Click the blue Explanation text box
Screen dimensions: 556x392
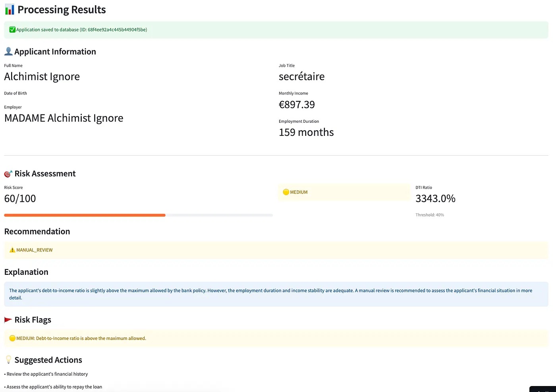276,294
